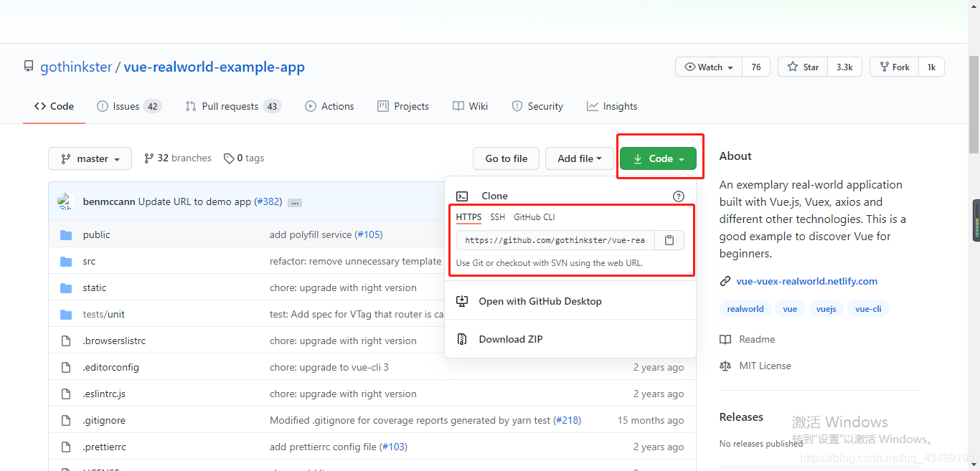Click the realworld topic tag
980x471 pixels.
pyautogui.click(x=745, y=309)
